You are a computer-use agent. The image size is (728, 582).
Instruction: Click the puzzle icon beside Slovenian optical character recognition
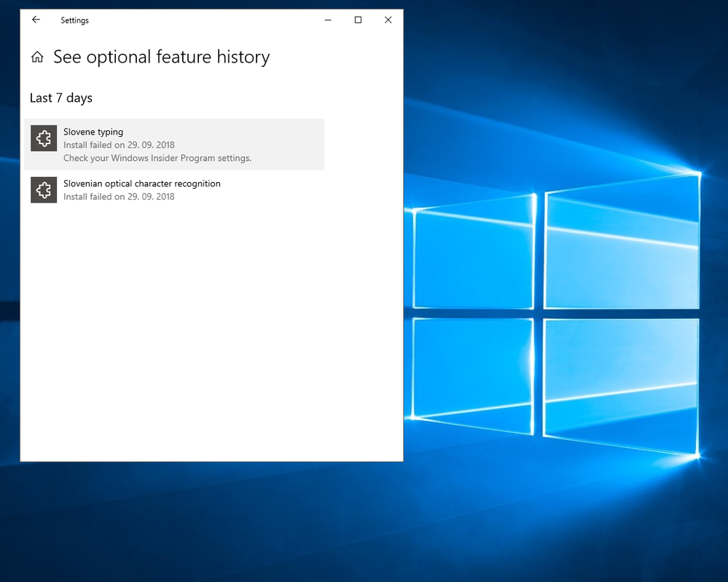[44, 190]
